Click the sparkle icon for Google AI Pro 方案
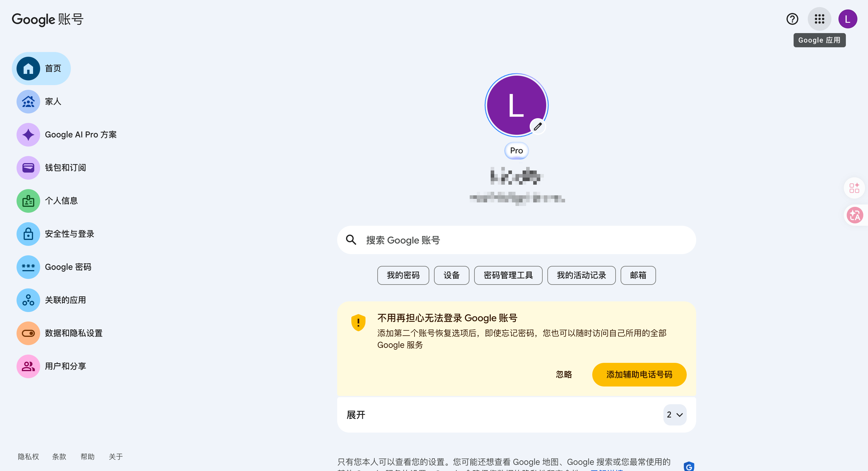 coord(28,134)
